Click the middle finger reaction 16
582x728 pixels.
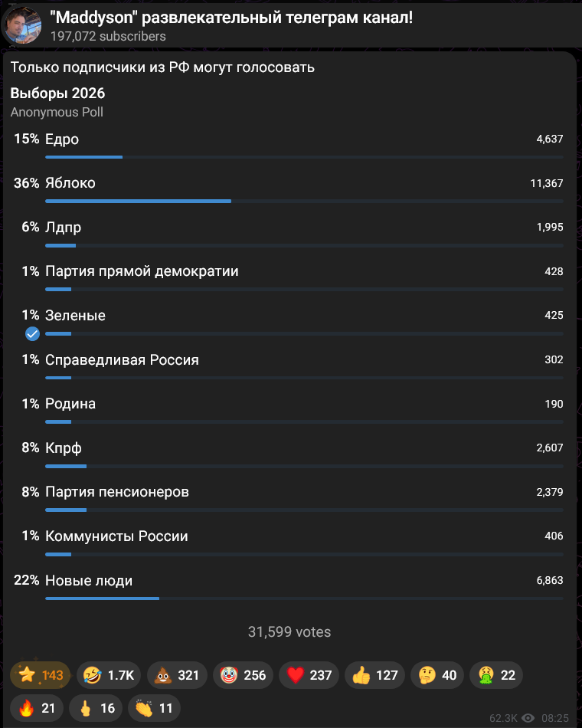(x=96, y=708)
